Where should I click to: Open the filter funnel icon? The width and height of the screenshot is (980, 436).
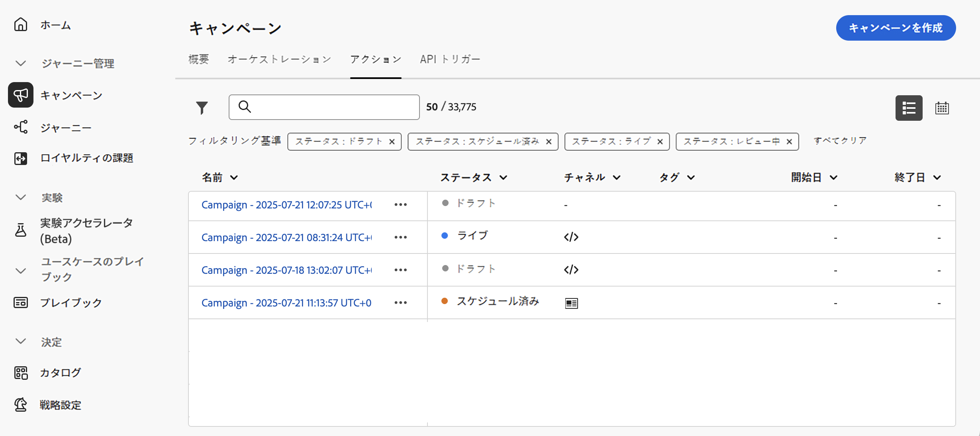point(202,108)
